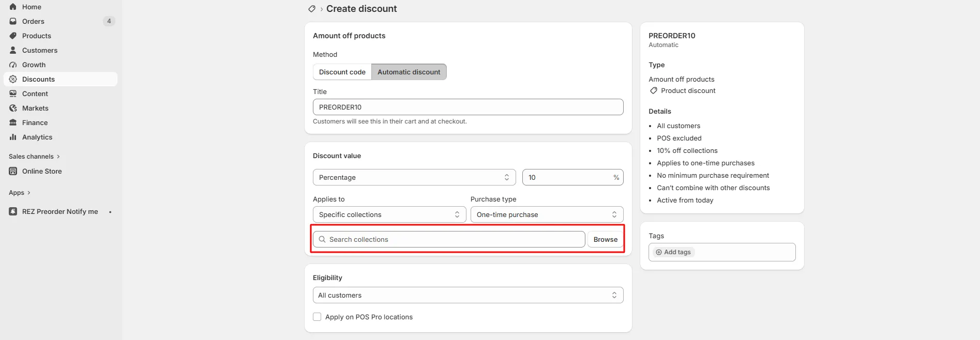Click the '10% off collections' detail
Viewport: 980px width, 340px height.
tap(687, 150)
